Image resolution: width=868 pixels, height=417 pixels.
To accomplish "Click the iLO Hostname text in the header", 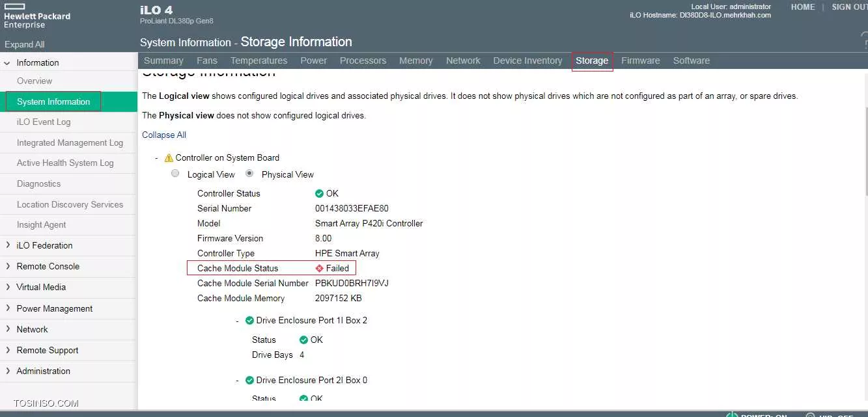I will point(701,15).
